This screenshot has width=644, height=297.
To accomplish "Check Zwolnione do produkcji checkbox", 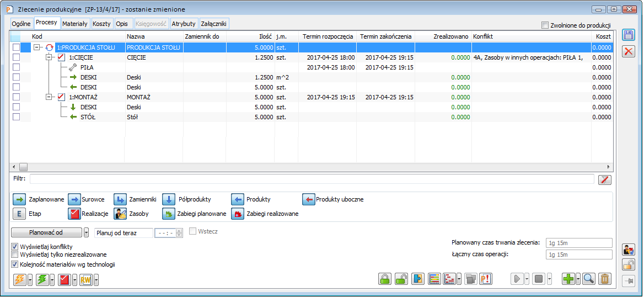I will 545,25.
